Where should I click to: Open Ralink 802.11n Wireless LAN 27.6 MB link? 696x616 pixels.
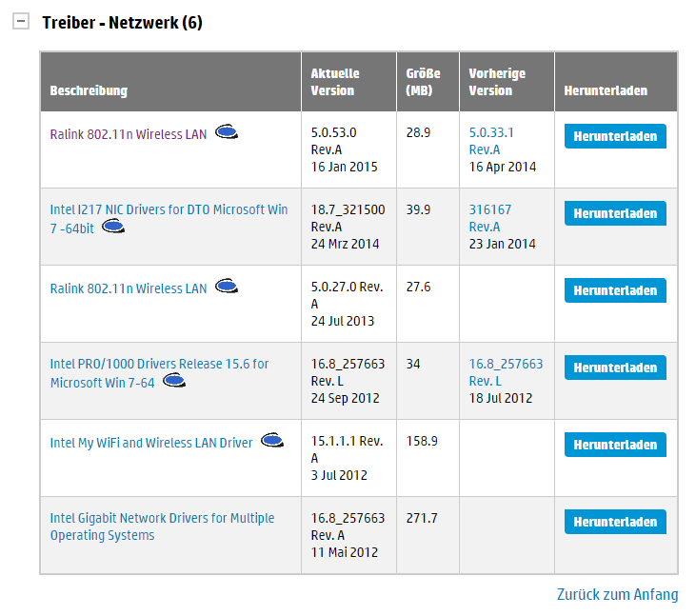click(129, 288)
